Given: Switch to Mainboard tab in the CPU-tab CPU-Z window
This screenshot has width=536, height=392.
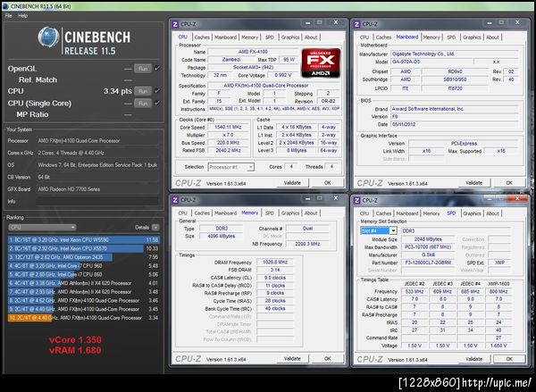Looking at the screenshot, I should click(x=226, y=38).
